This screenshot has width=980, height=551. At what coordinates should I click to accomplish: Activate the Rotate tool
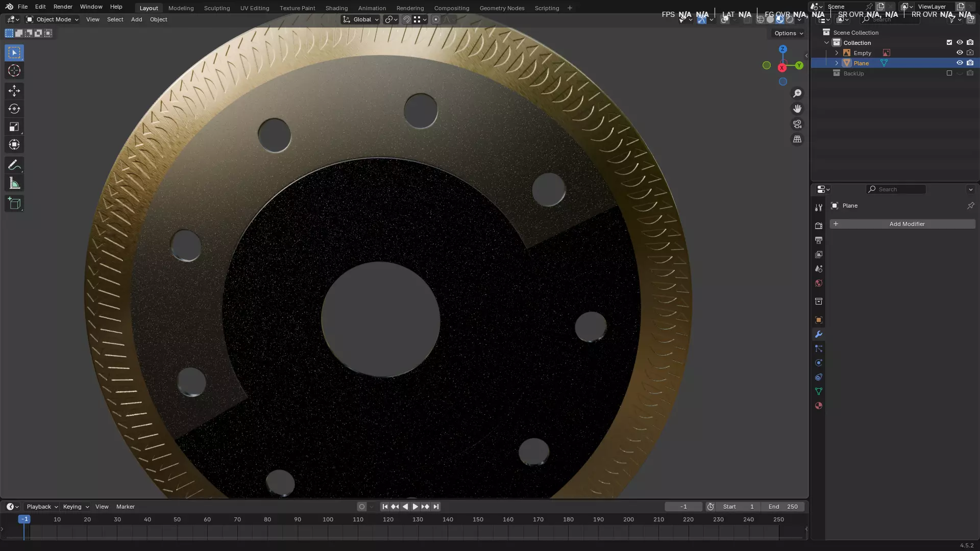(14, 109)
